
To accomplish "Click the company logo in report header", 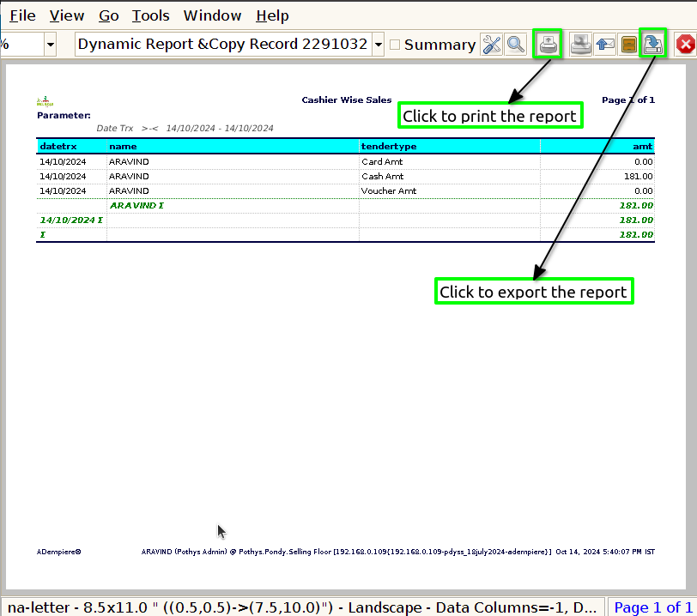I will tap(45, 102).
